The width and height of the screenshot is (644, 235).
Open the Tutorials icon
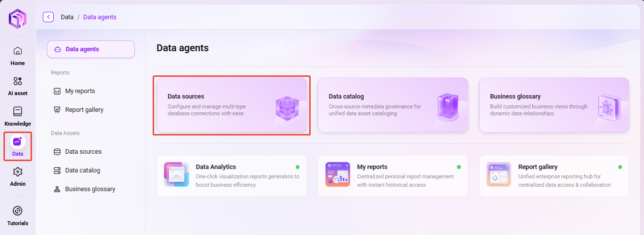pyautogui.click(x=18, y=211)
